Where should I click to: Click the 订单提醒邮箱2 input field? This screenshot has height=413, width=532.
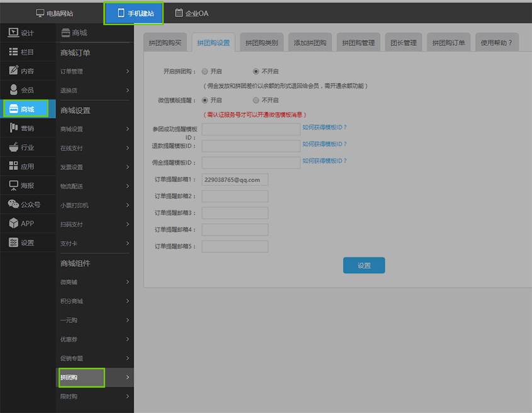(x=235, y=196)
